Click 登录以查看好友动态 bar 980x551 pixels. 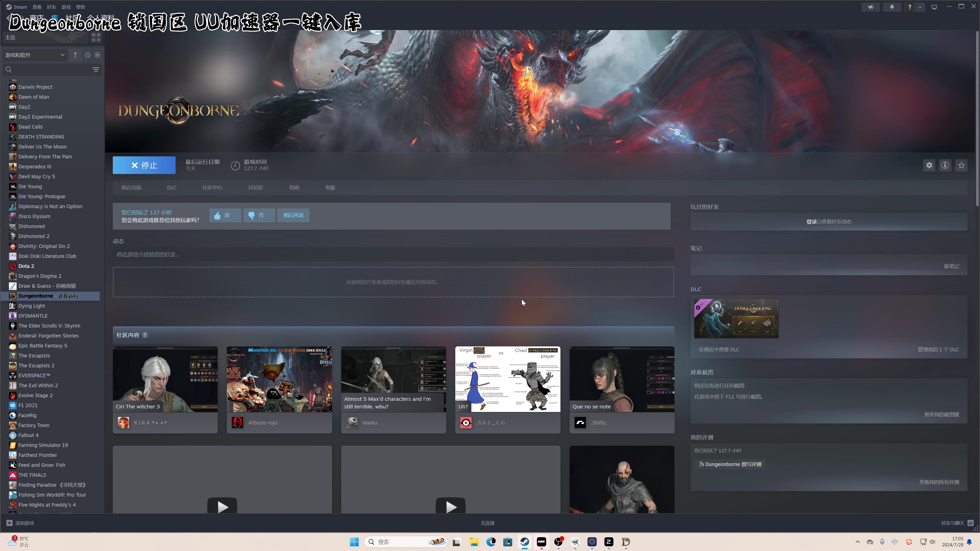pyautogui.click(x=829, y=222)
